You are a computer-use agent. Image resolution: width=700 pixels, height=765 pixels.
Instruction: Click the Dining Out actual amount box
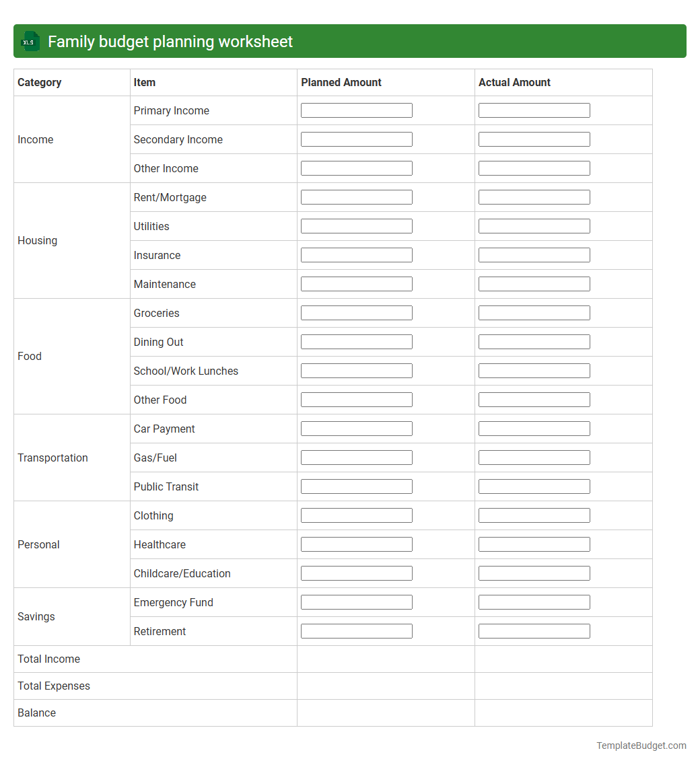[534, 341]
